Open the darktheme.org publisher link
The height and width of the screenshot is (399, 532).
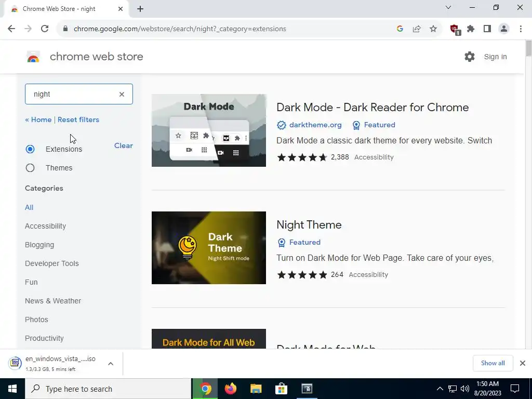[315, 125]
